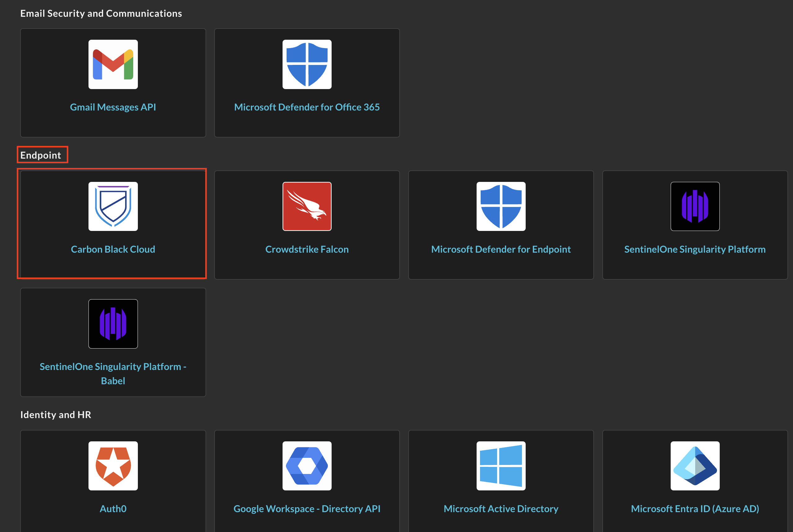Viewport: 793px width, 532px height.
Task: Click the Defender for Office 365 shield icon
Action: click(307, 65)
